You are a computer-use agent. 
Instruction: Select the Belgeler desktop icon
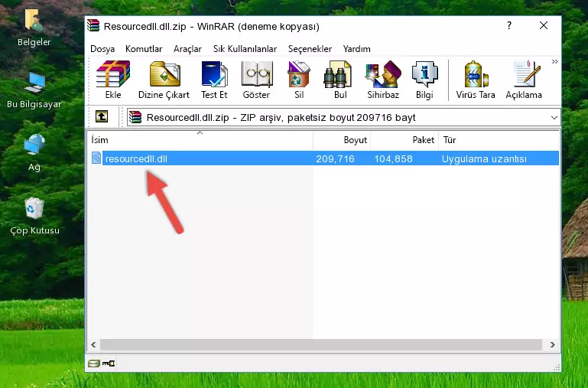34,28
